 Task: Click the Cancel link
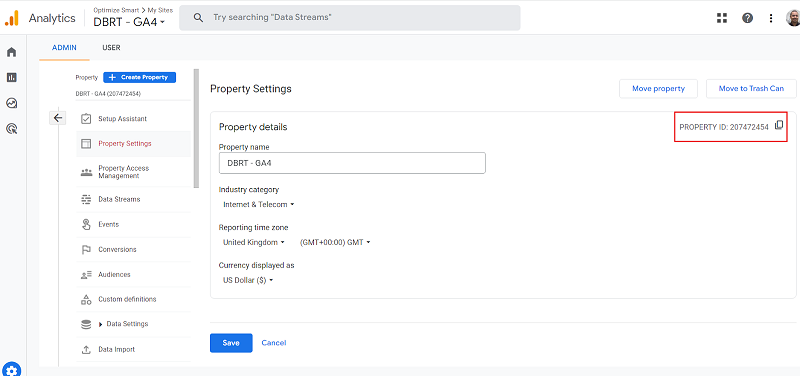[x=274, y=343]
